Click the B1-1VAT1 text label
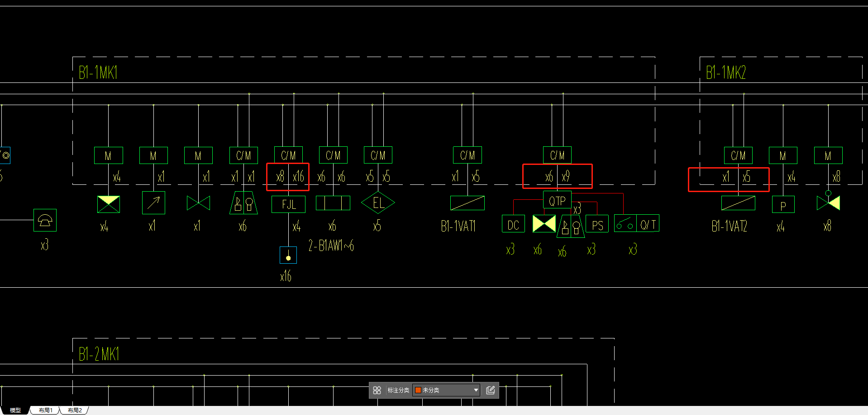 click(458, 226)
